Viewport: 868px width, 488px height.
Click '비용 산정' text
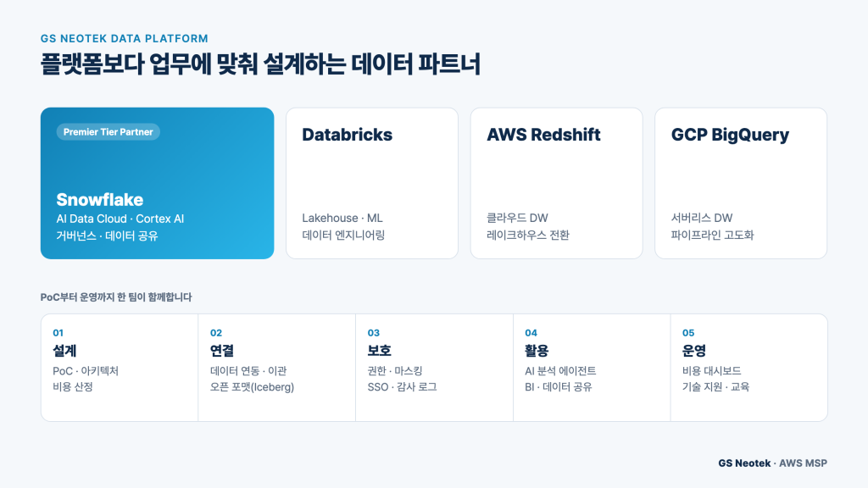[73, 386]
